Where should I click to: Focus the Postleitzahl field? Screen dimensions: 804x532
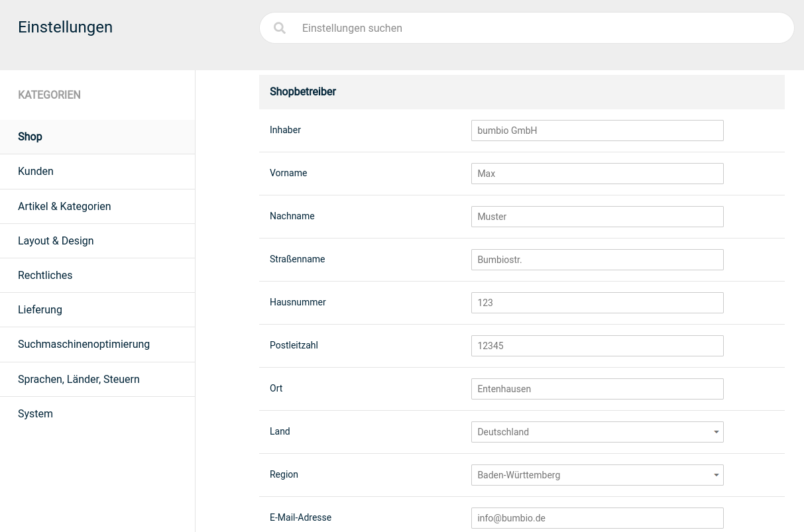point(597,346)
